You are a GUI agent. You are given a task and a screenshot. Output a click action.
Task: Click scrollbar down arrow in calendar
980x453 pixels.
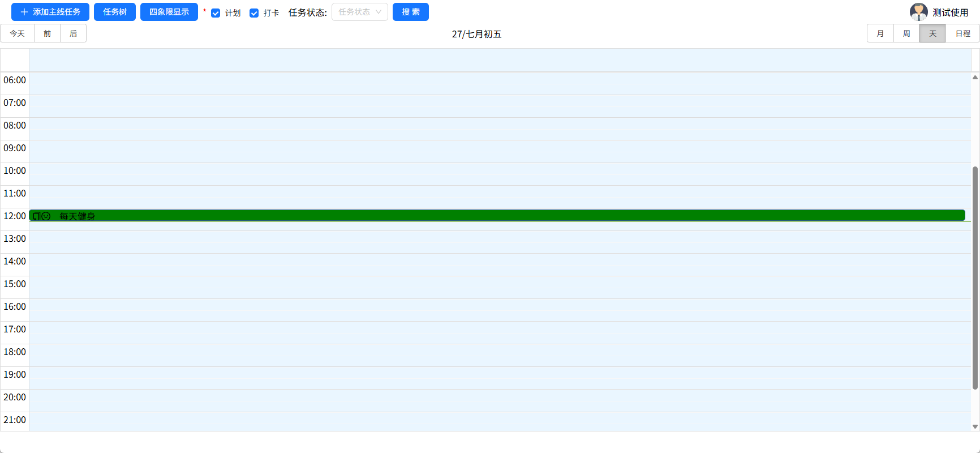pos(975,426)
